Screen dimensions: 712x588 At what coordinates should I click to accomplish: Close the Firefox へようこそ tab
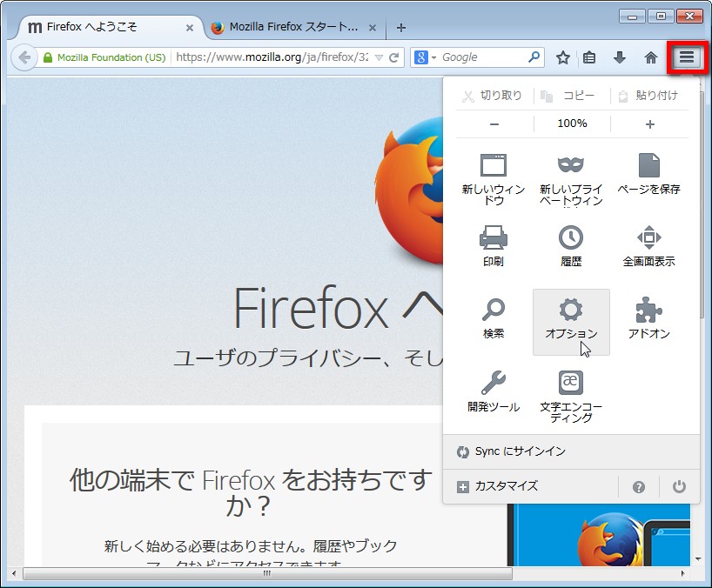click(x=190, y=28)
